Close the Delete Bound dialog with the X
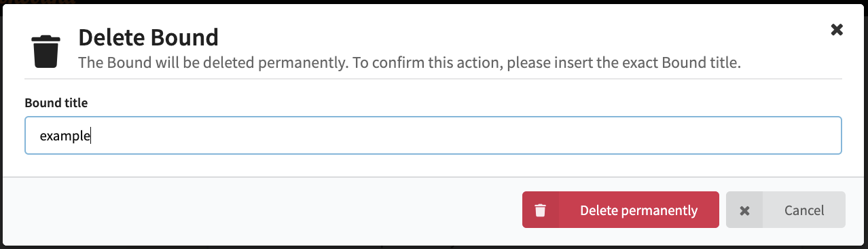This screenshot has height=249, width=868. [837, 29]
